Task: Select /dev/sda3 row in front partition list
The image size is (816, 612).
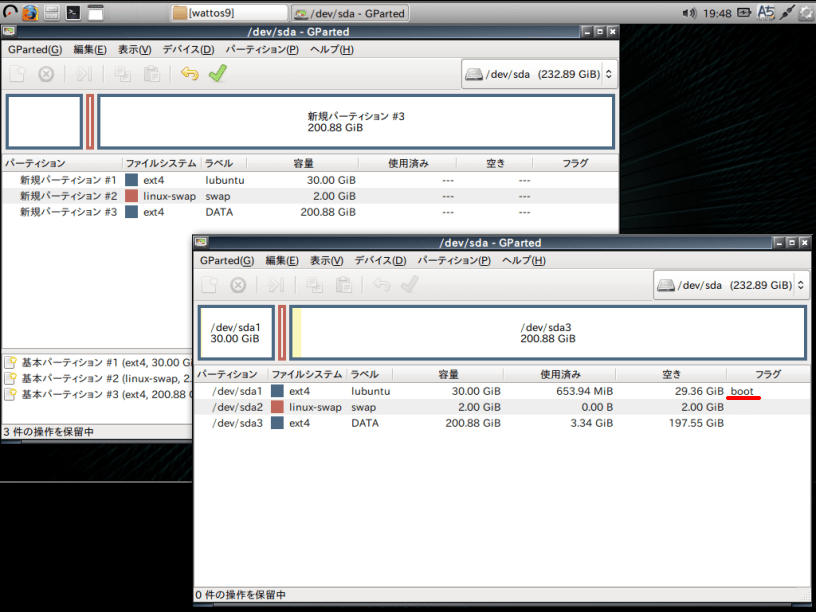Action: pyautogui.click(x=502, y=423)
